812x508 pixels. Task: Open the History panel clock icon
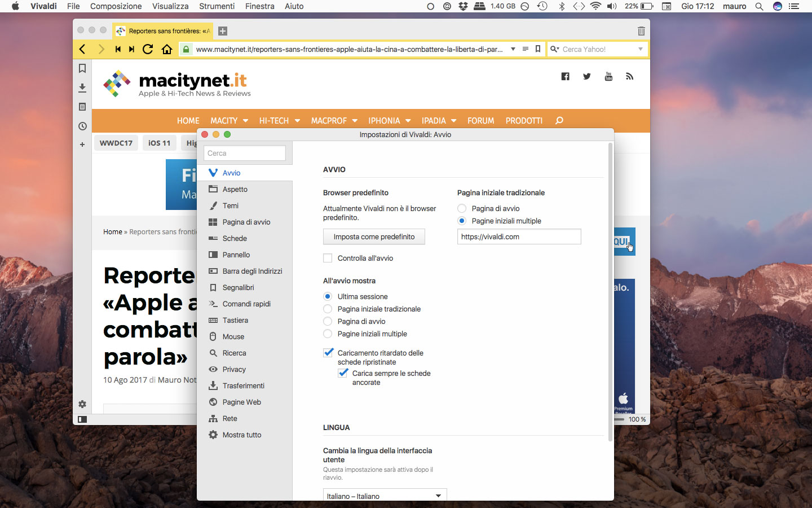pyautogui.click(x=82, y=126)
